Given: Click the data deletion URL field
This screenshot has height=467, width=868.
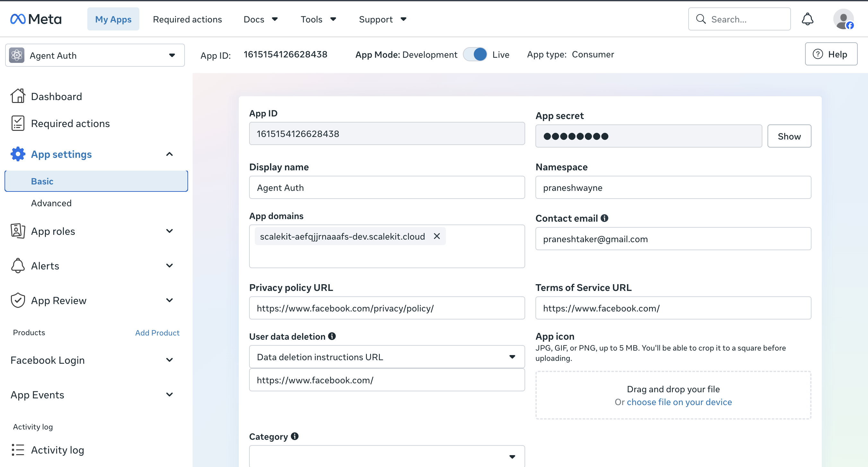Looking at the screenshot, I should (x=387, y=380).
